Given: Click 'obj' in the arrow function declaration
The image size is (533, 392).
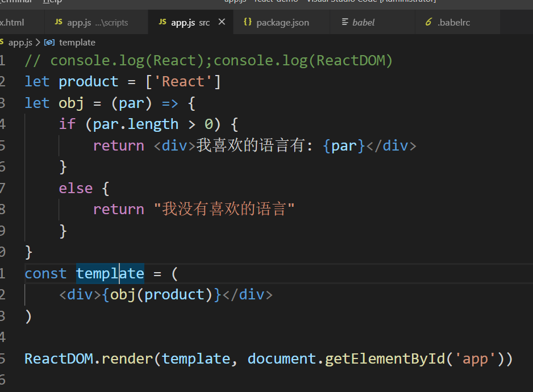Looking at the screenshot, I should coord(71,103).
